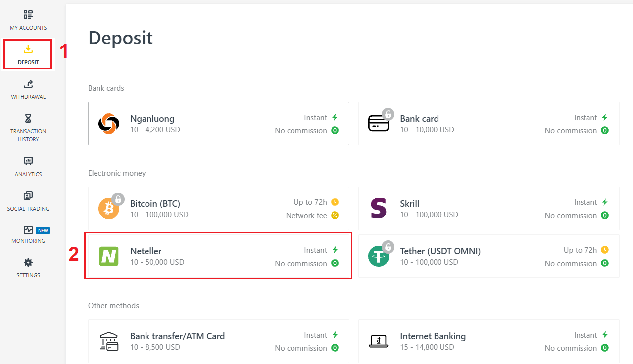Open the Deposit sidebar section
The width and height of the screenshot is (633, 364).
click(x=28, y=54)
